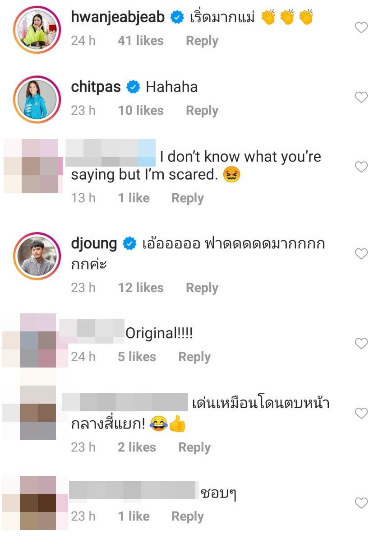Reply to hwanjeabjeab's comment

(202, 41)
